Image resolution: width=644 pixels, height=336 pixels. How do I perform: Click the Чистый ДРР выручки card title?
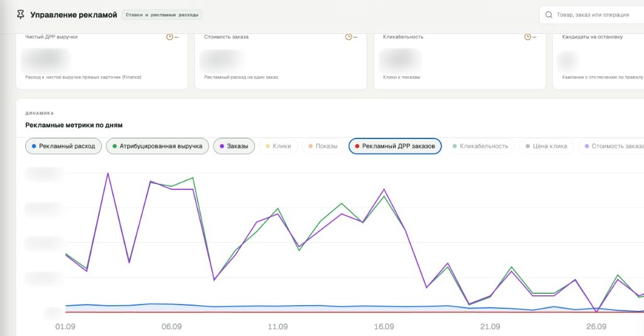coord(52,37)
